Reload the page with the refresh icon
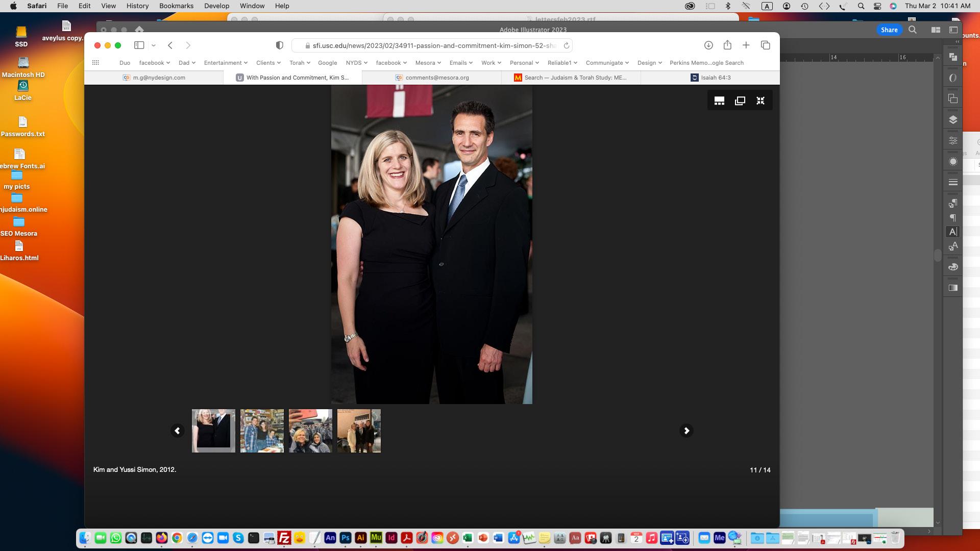980x551 pixels. point(566,45)
